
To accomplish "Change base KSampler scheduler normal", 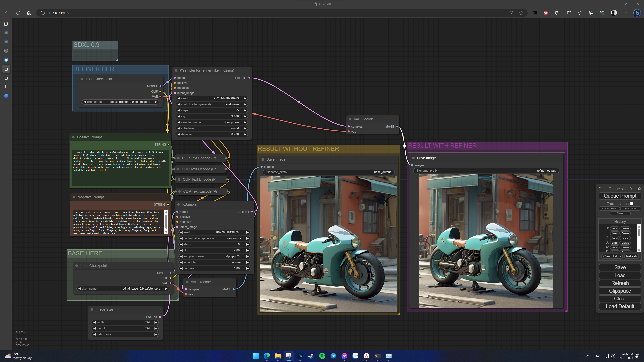I will pos(214,262).
